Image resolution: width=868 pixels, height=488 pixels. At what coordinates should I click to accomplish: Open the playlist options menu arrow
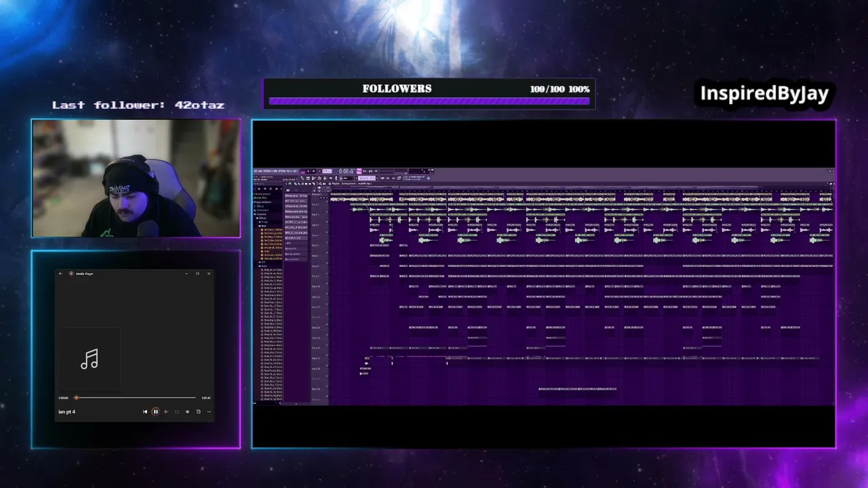288,184
